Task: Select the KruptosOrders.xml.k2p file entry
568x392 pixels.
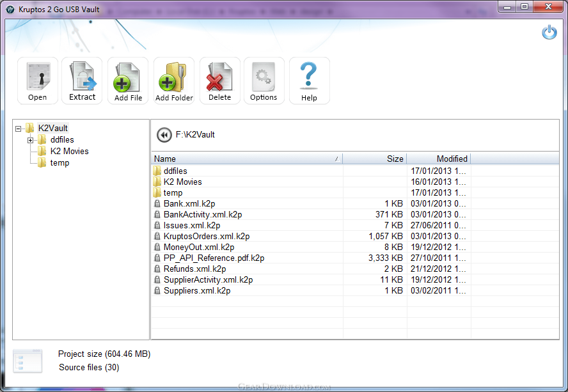Action: [x=206, y=237]
